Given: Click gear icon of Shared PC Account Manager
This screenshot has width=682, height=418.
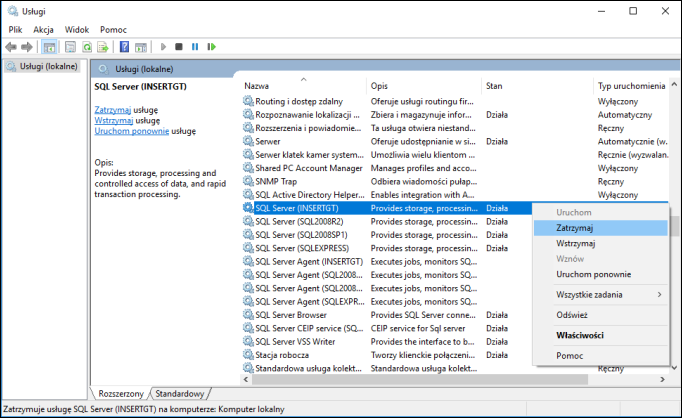Looking at the screenshot, I should pyautogui.click(x=248, y=168).
